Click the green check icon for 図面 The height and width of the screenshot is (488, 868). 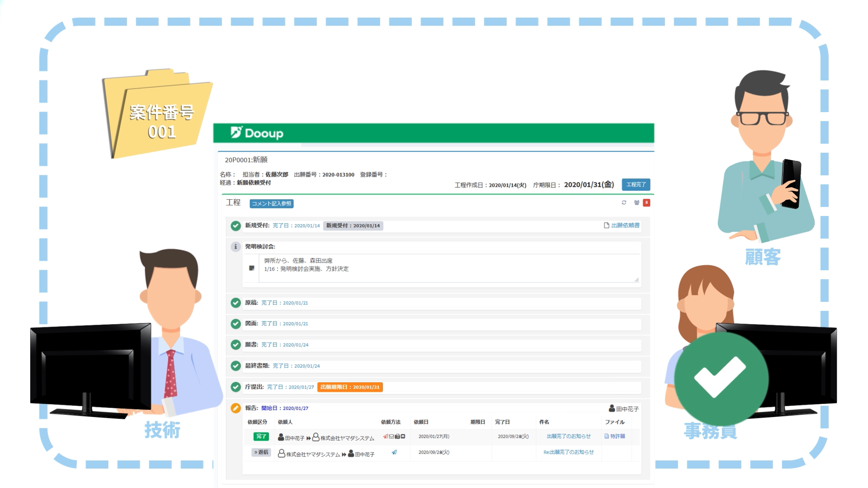(x=236, y=324)
